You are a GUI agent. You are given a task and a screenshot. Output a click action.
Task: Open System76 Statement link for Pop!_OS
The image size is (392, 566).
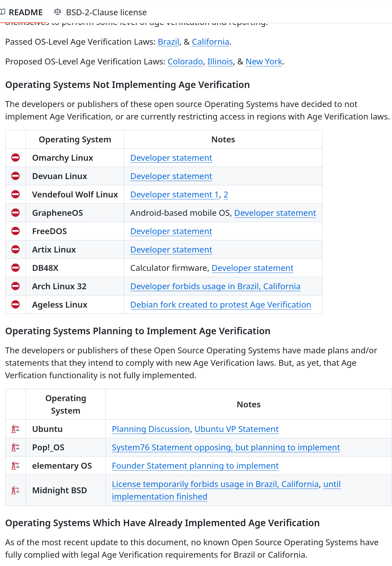pos(226,448)
